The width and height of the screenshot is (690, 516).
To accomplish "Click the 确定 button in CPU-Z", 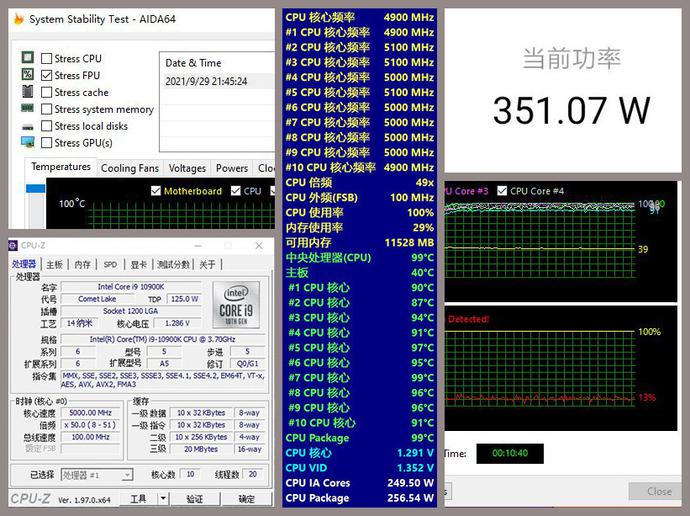I will [246, 499].
